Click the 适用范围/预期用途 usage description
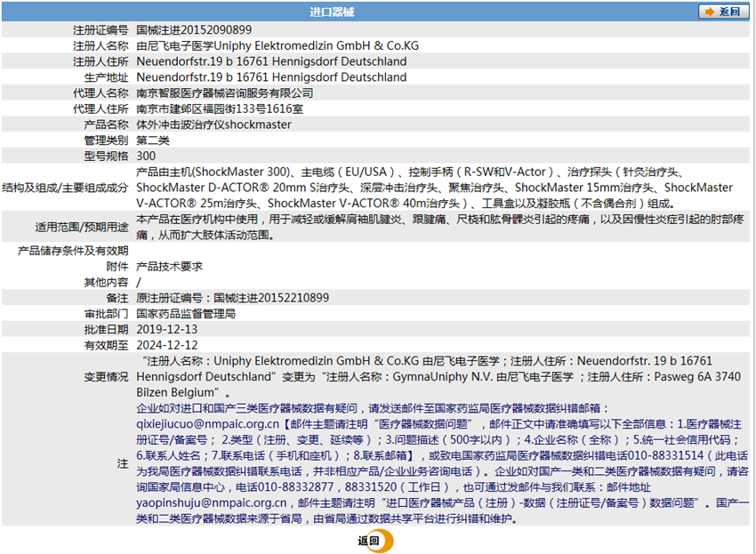This screenshot has height=554, width=756. pyautogui.click(x=440, y=227)
